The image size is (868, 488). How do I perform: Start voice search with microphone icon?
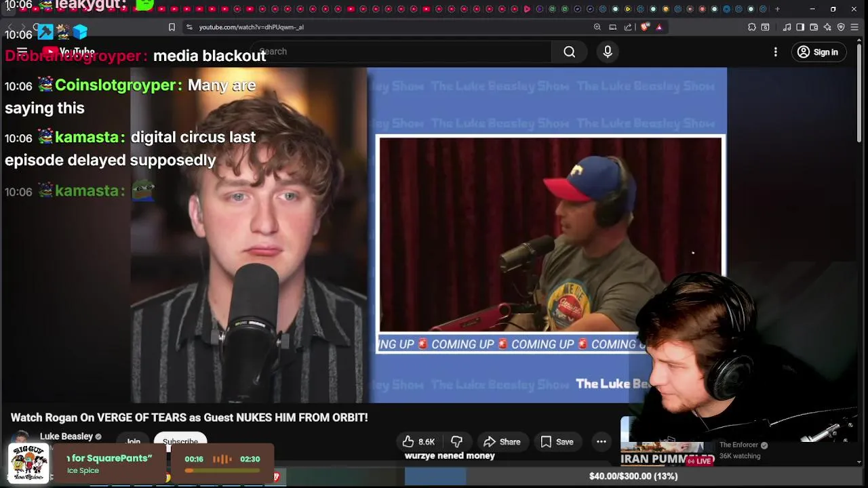[x=608, y=52]
